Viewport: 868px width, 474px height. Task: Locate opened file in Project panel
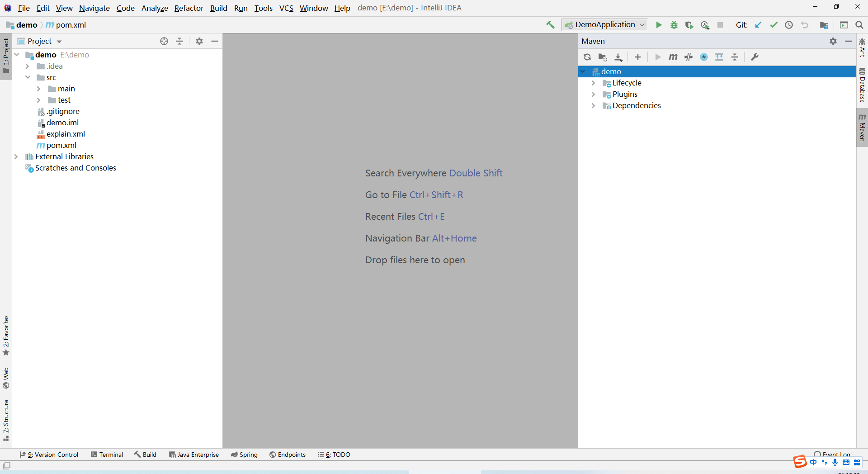[164, 41]
